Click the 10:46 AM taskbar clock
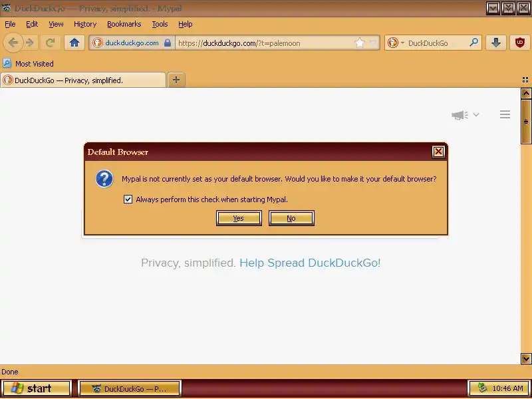Viewport: 532px width, 399px height. (x=507, y=388)
